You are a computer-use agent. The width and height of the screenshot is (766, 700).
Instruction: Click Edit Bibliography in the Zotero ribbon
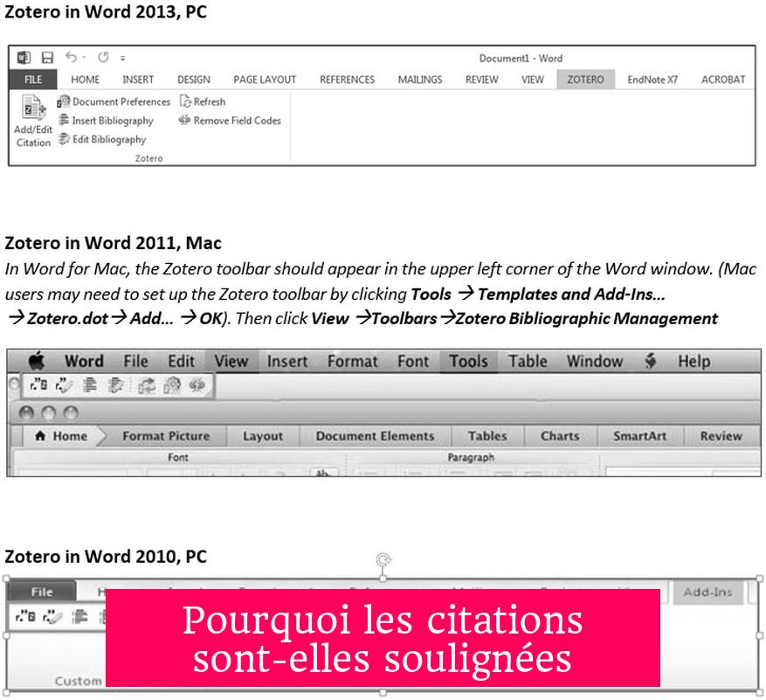point(102,139)
